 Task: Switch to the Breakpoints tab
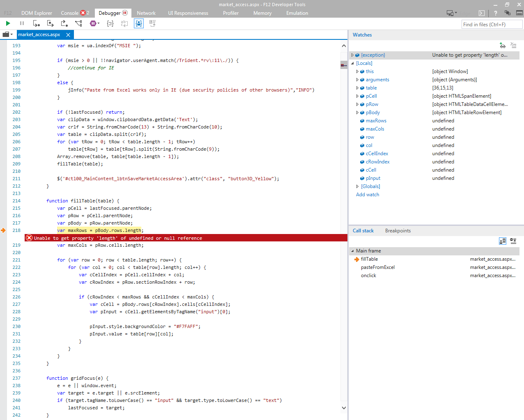398,231
